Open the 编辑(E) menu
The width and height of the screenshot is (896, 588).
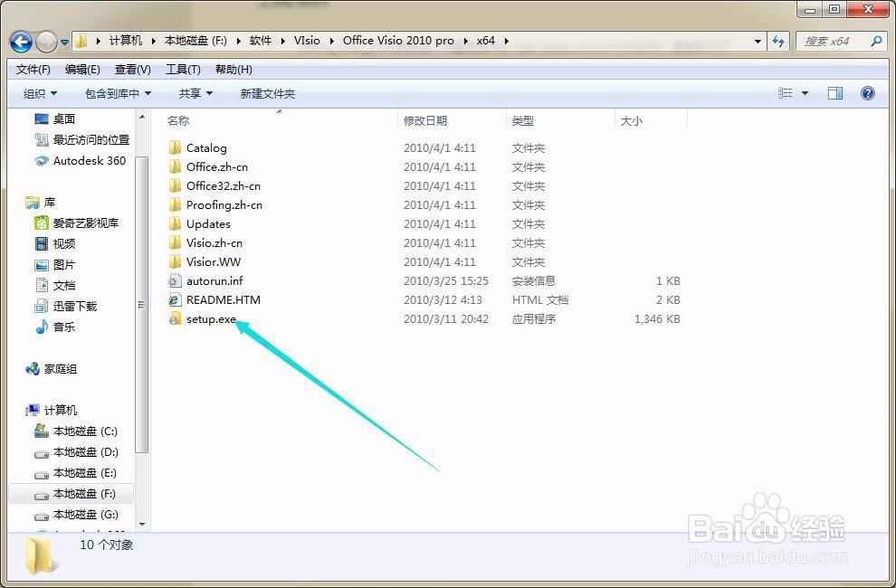click(x=82, y=70)
